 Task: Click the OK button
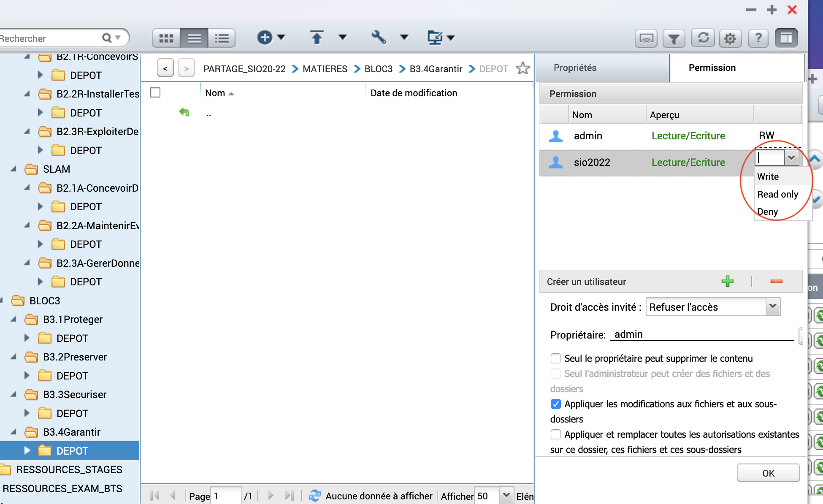(x=768, y=473)
